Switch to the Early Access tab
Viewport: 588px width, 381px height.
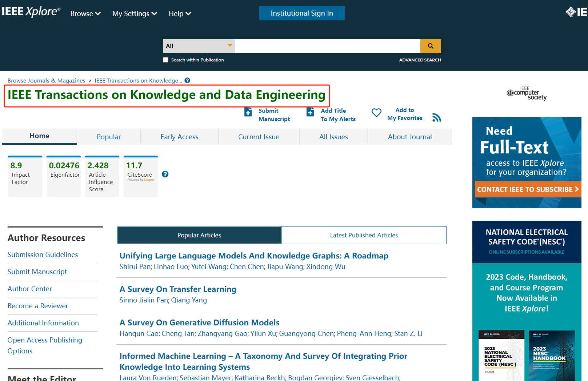tap(180, 137)
